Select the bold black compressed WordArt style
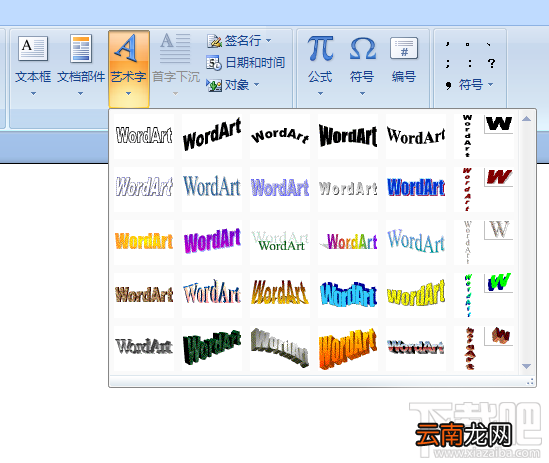549x463 pixels. pyautogui.click(x=348, y=136)
